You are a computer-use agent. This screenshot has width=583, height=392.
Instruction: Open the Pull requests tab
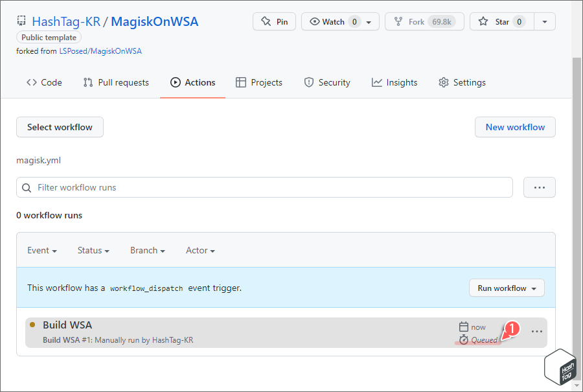click(116, 82)
